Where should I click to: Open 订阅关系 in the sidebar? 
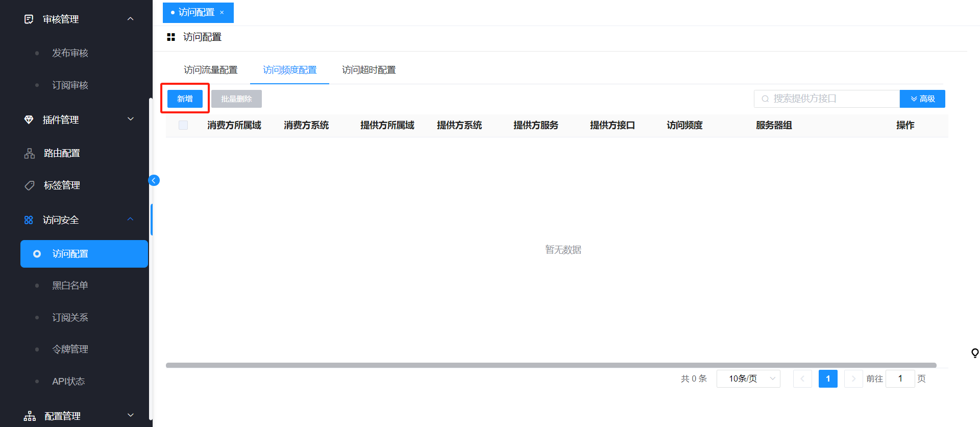click(x=70, y=318)
